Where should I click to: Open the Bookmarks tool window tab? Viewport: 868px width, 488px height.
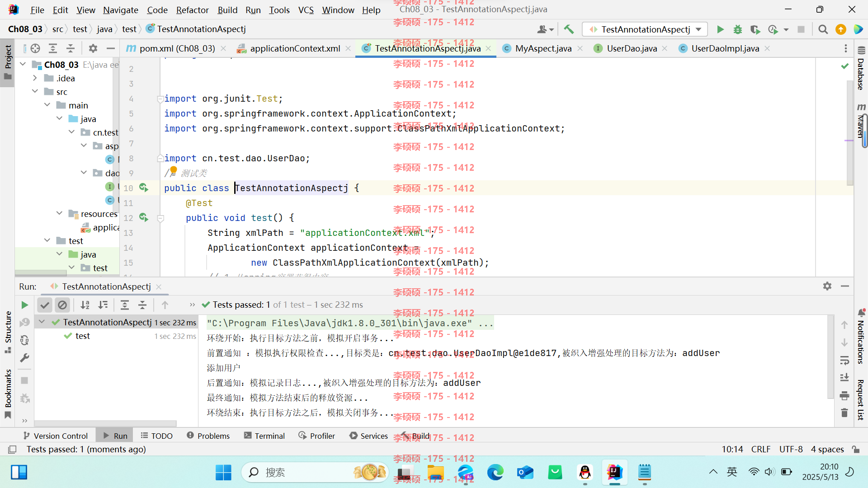(8, 394)
